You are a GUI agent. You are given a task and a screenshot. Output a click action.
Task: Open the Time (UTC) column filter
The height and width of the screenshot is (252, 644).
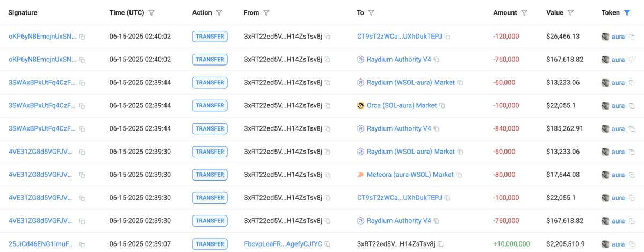tap(151, 13)
